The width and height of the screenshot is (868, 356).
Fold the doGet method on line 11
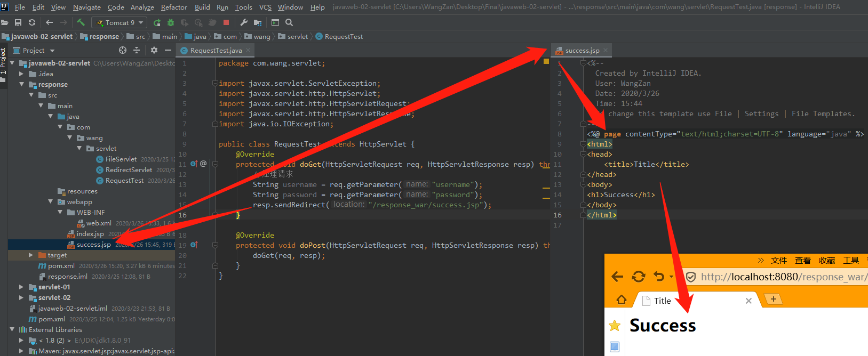pyautogui.click(x=216, y=164)
